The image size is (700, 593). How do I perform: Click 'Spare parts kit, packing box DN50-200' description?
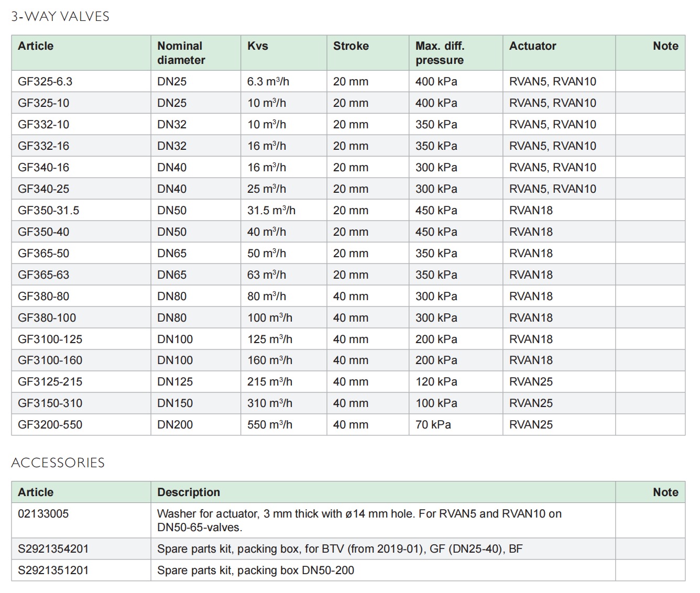[x=255, y=570]
